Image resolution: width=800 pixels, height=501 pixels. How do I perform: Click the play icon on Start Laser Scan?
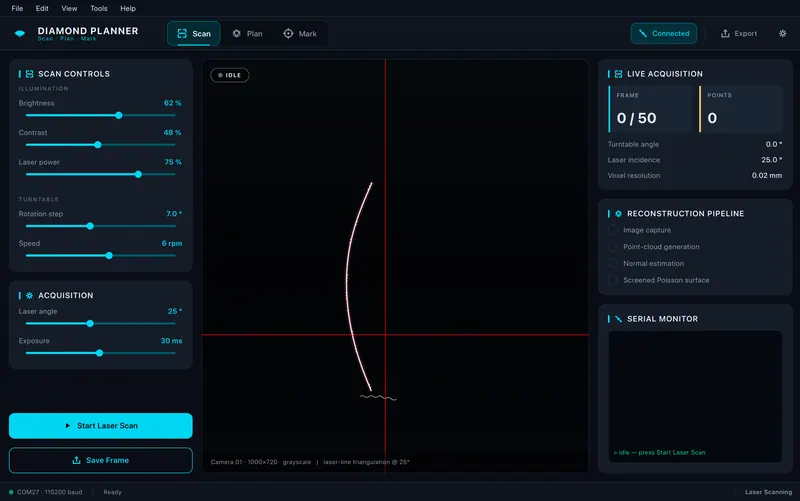[67, 425]
